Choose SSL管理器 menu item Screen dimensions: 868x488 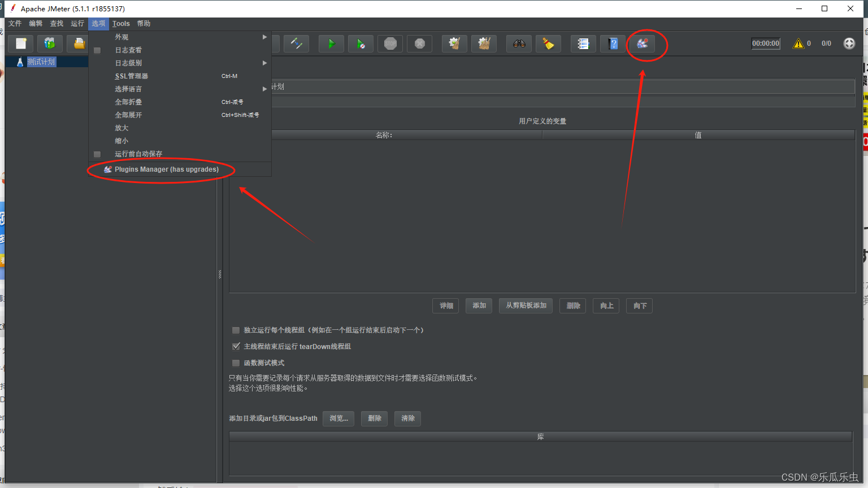click(x=180, y=76)
